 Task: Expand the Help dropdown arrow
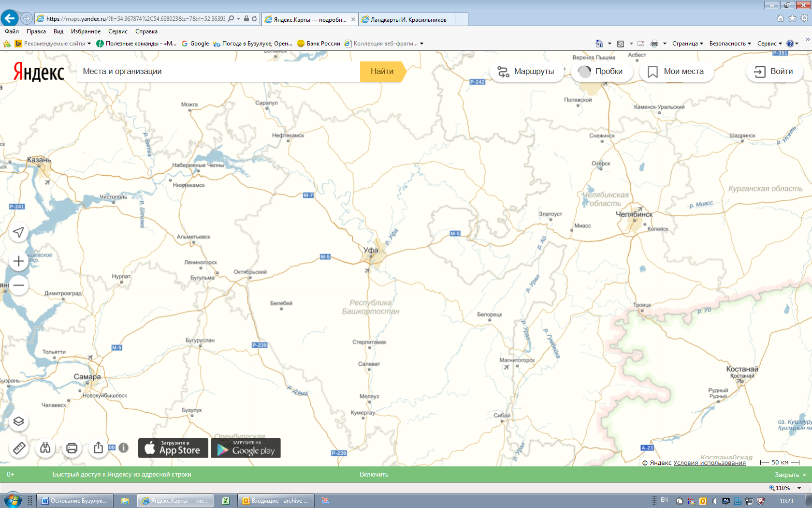(x=797, y=44)
